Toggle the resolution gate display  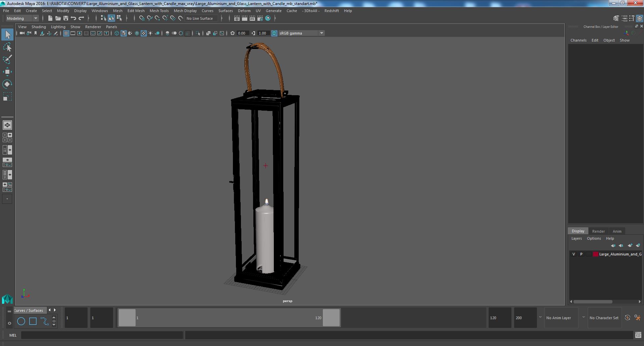click(80, 33)
